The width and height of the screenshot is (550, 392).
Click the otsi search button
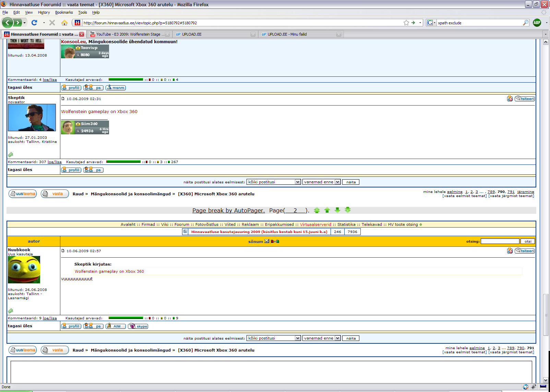tap(528, 241)
